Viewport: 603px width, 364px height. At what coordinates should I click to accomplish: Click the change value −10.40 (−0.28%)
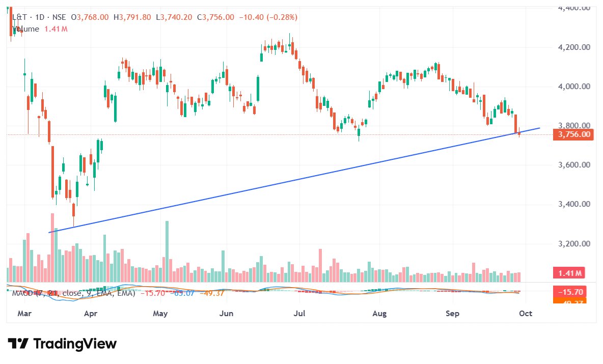(x=268, y=17)
